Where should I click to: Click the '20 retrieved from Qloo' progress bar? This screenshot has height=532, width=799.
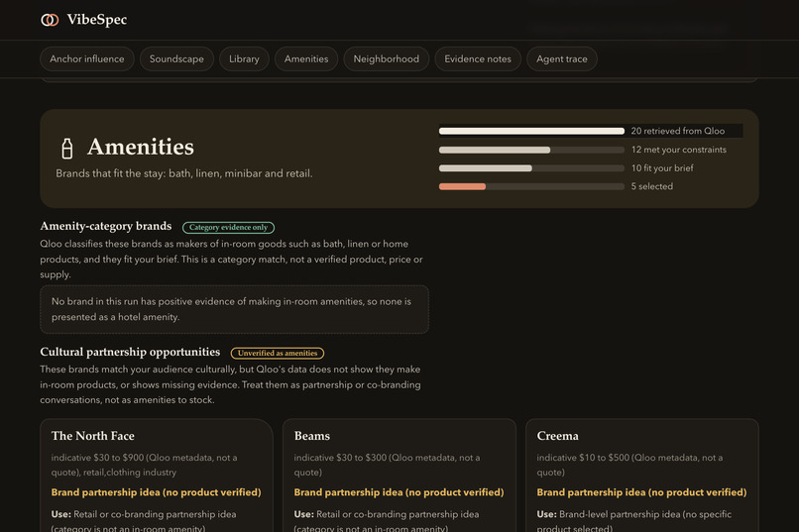[531, 132]
